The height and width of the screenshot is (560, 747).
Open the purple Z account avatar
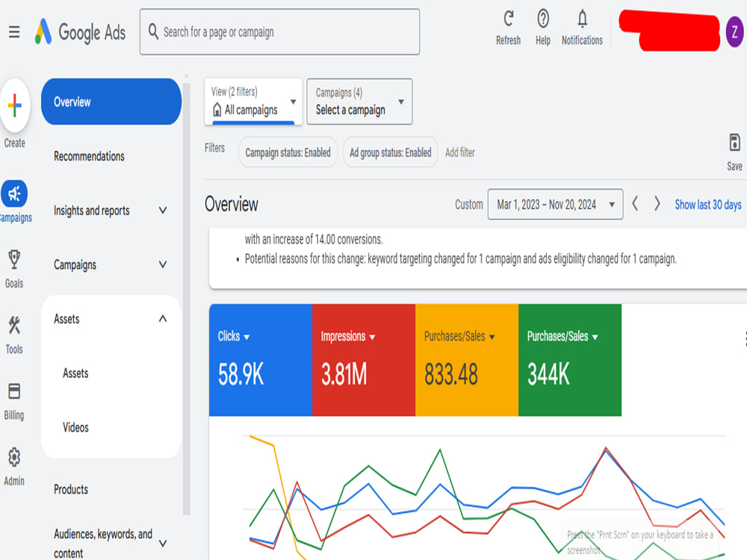pyautogui.click(x=734, y=32)
